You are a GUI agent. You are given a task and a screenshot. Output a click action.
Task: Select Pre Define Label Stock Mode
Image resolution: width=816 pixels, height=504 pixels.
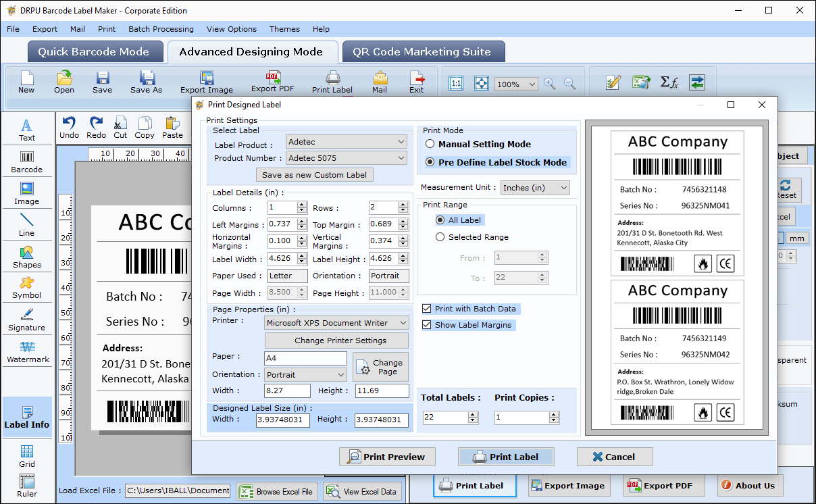[430, 162]
